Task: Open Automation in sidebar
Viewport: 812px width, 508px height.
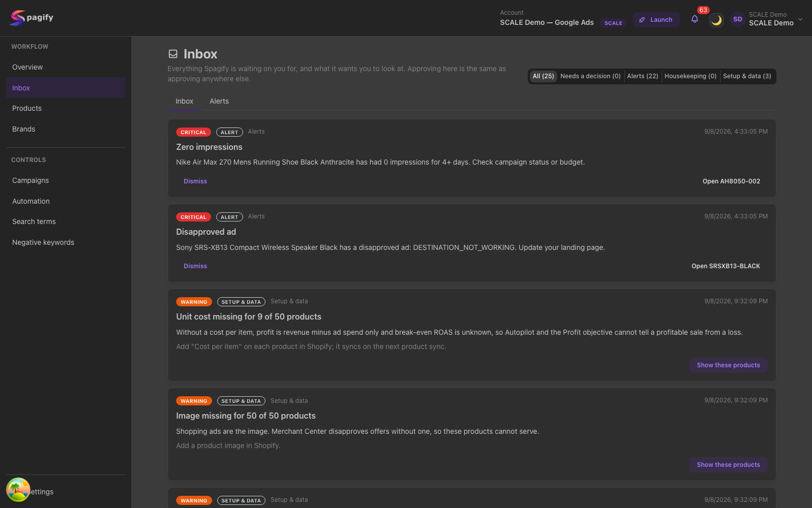Action: [x=65, y=201]
